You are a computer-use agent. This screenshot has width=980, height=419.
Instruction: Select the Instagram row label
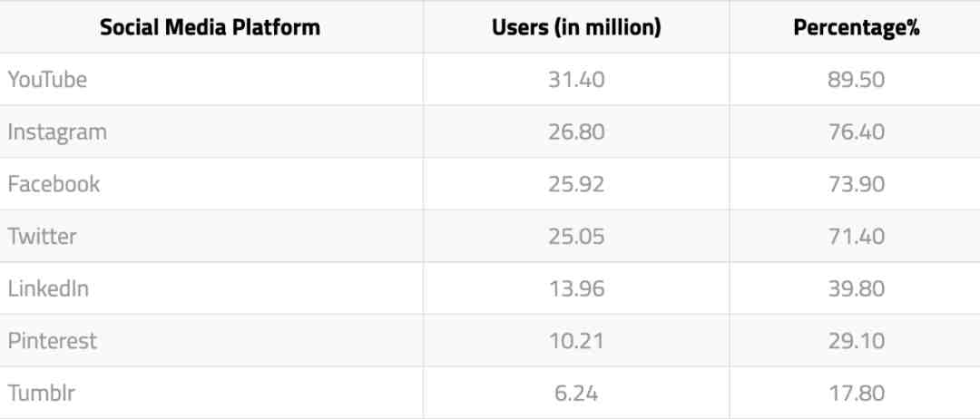coord(57,132)
